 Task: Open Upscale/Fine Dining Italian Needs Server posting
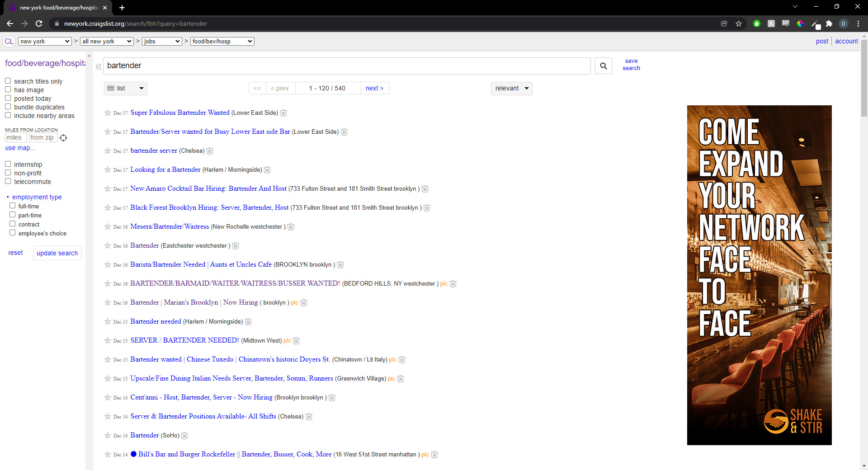click(231, 378)
